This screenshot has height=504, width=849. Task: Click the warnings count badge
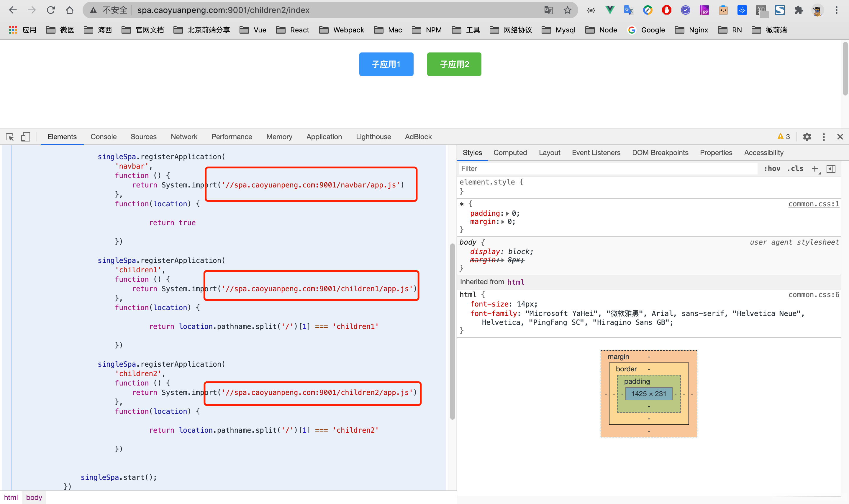(x=784, y=137)
